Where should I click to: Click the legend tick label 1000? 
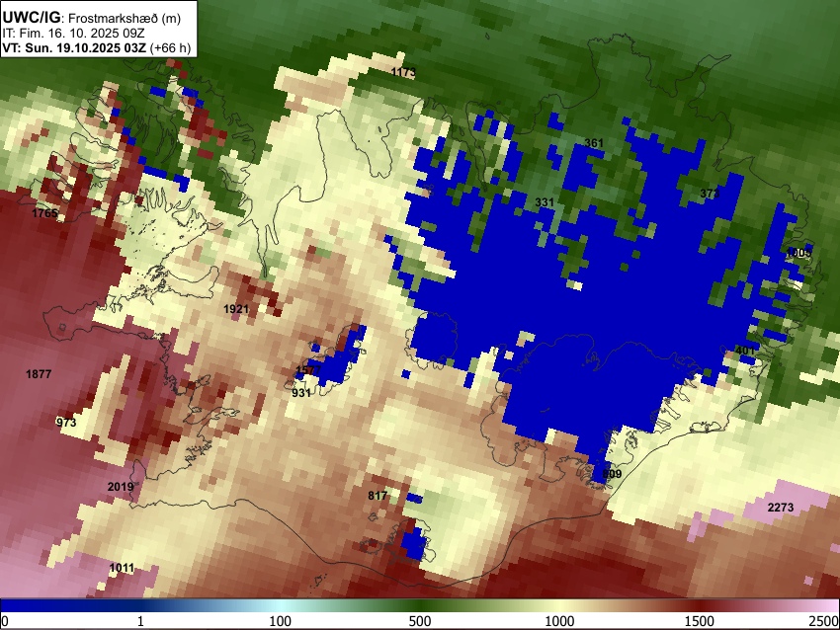(x=559, y=621)
